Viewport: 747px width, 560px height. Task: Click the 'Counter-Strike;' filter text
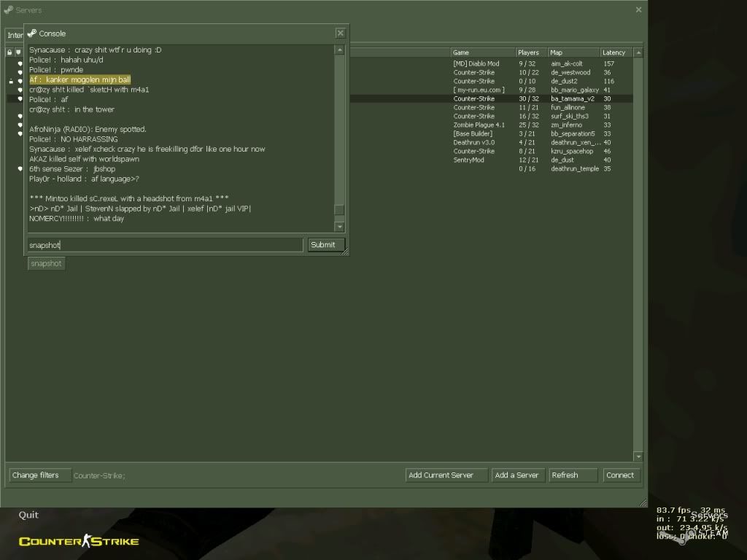[99, 475]
